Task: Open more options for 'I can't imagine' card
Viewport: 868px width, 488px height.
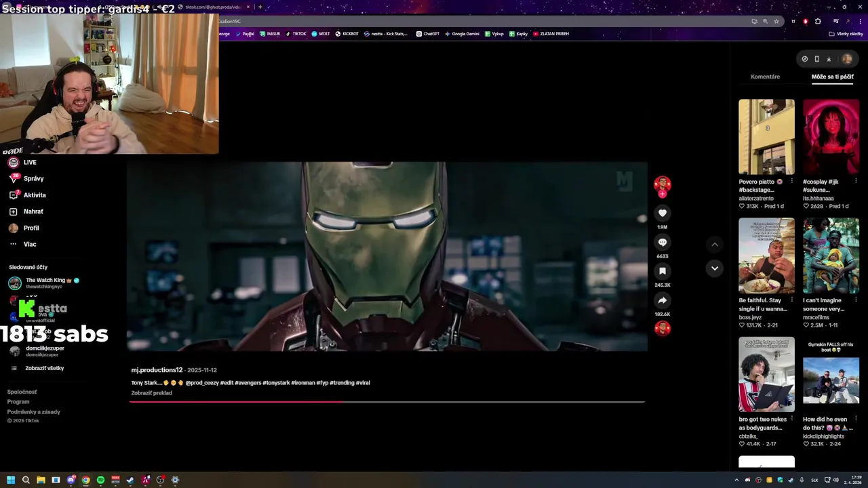Action: [856, 300]
